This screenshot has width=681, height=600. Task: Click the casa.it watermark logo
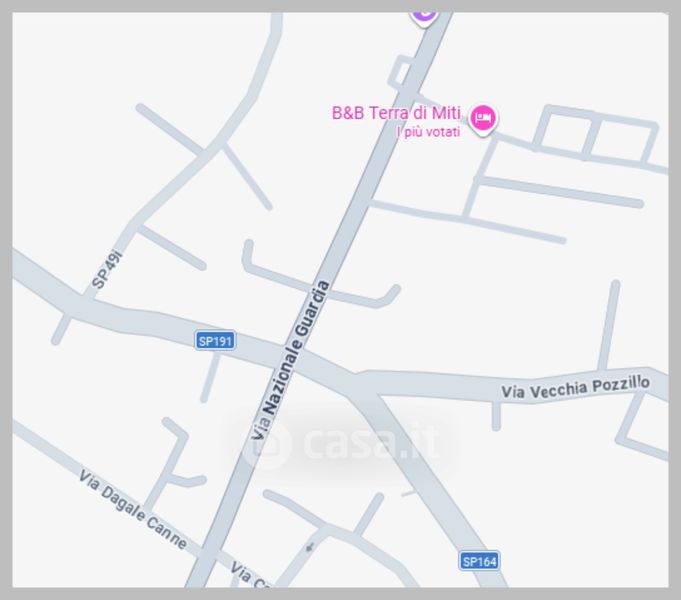265,444
